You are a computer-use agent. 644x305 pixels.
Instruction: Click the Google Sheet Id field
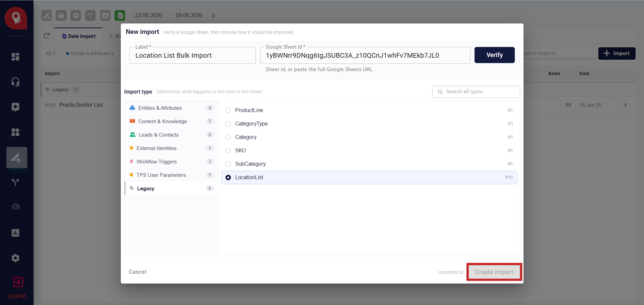click(x=365, y=55)
